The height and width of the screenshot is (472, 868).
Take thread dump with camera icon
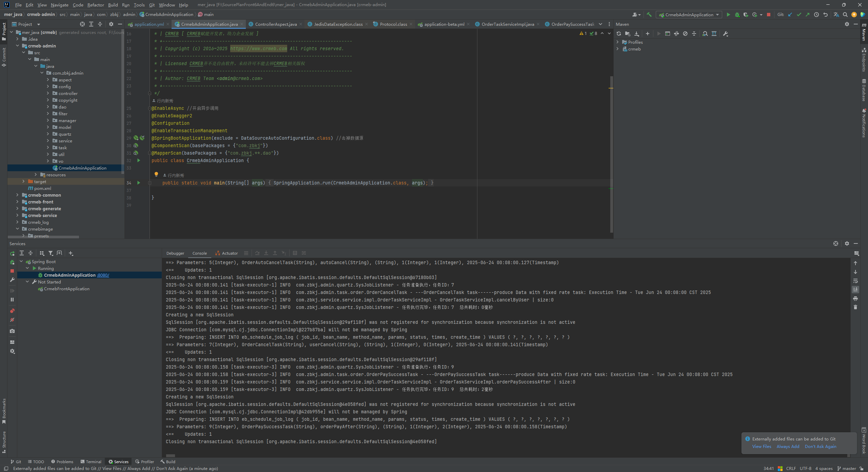12,331
